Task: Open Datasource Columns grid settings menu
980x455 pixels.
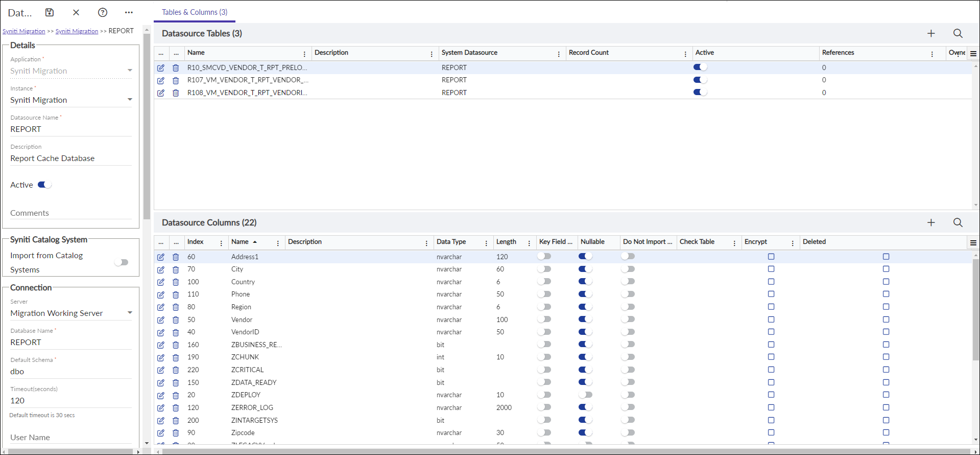Action: click(x=973, y=242)
